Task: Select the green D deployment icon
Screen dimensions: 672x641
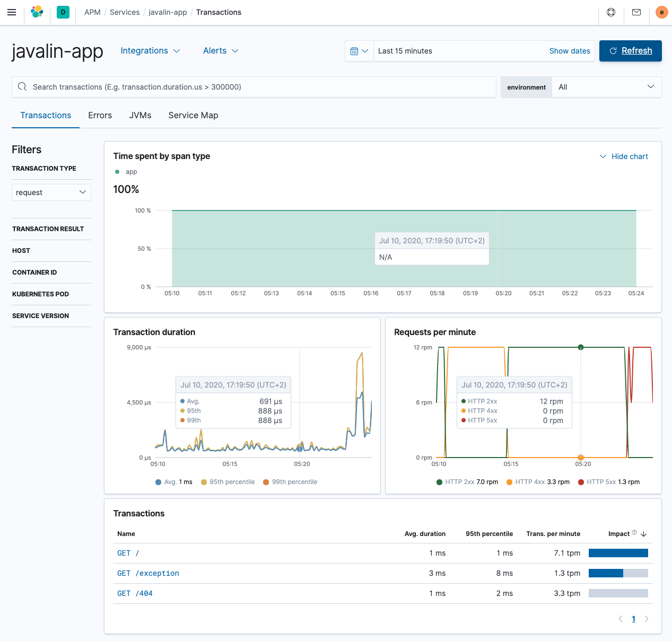Action: pyautogui.click(x=63, y=12)
